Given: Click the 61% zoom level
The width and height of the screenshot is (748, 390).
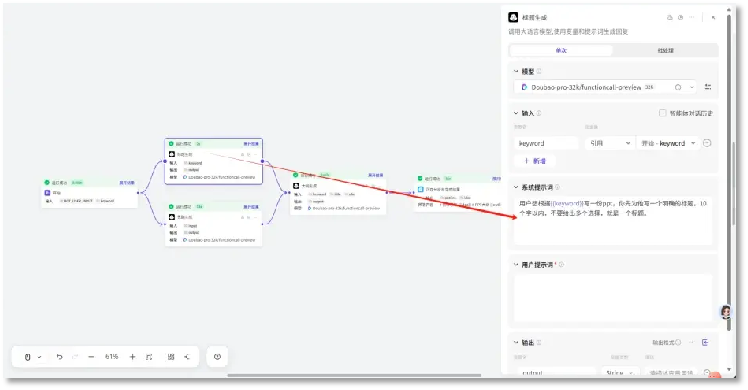Looking at the screenshot, I should point(112,357).
